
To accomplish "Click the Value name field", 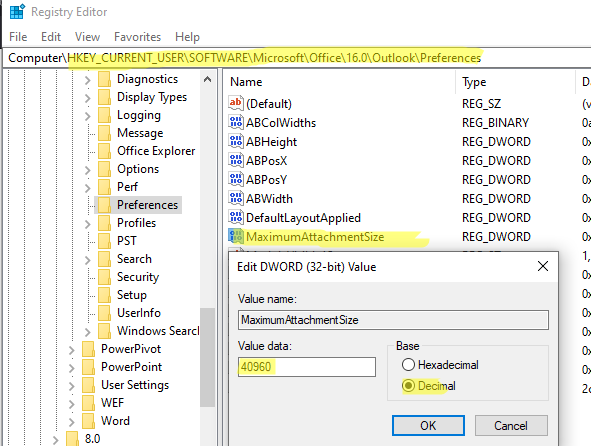I will 393,320.
